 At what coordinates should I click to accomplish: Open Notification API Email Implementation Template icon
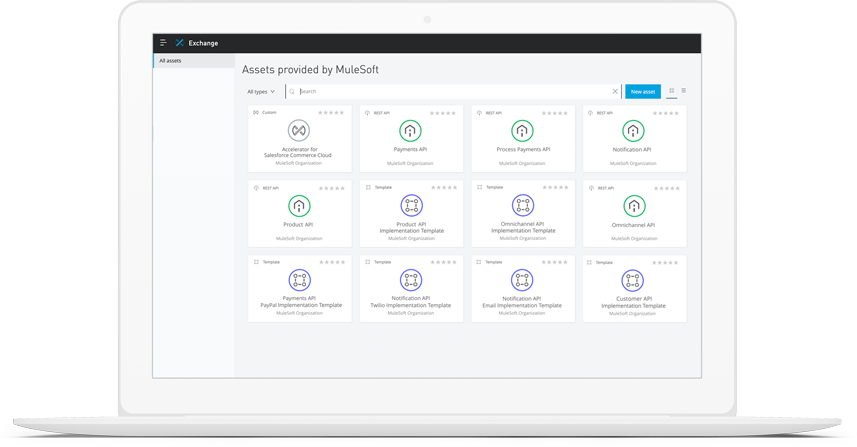pos(522,280)
